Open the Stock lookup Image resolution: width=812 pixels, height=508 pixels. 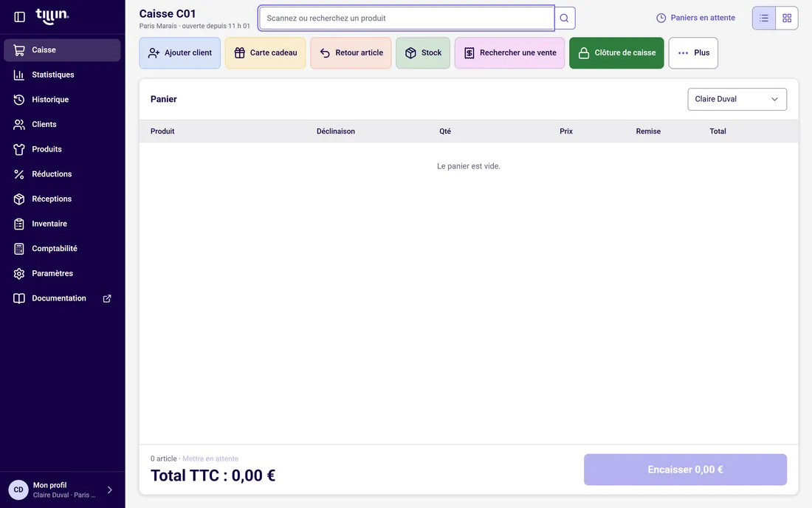click(x=423, y=53)
